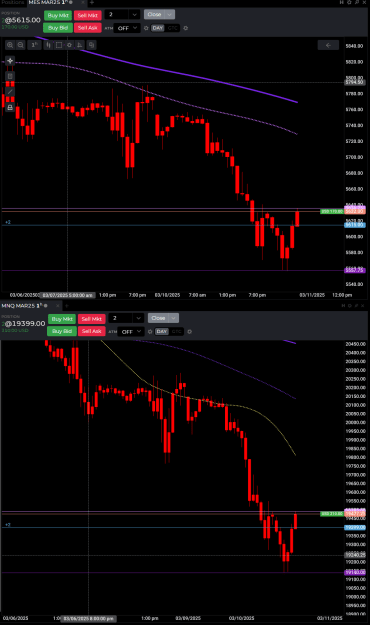Viewport: 370px width, 625px height.
Task: Select the blue 19399.00 position price label
Action: (354, 527)
